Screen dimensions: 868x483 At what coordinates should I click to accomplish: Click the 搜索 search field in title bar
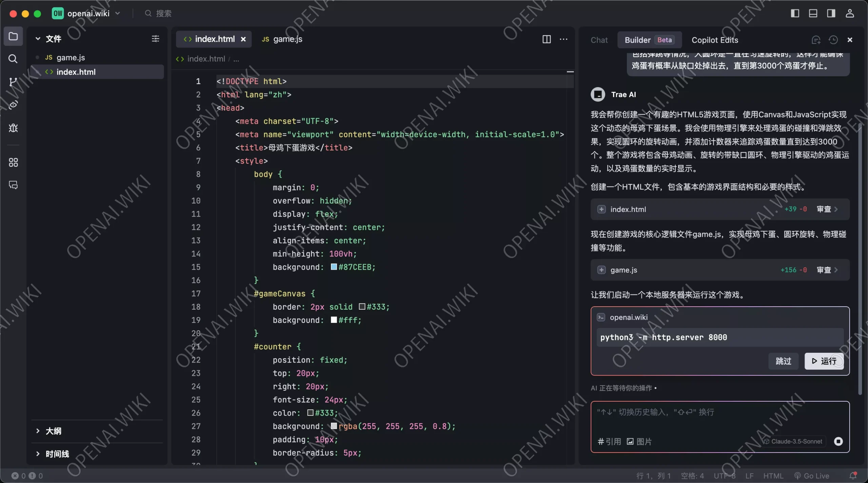(164, 13)
